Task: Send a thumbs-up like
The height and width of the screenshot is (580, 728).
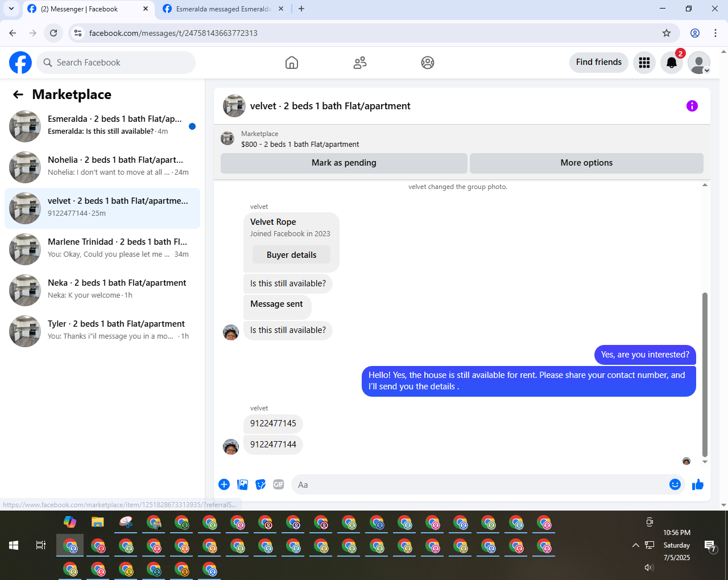Action: coord(698,484)
